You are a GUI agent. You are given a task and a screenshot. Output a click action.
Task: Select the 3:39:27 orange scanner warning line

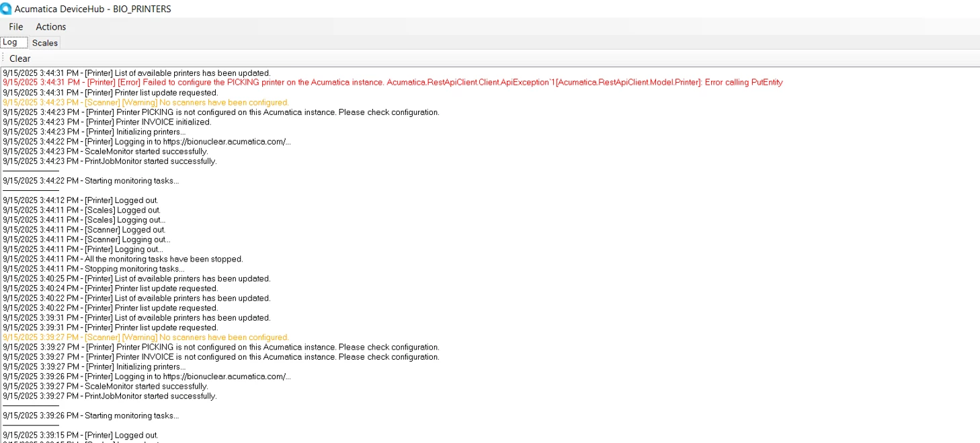point(146,337)
